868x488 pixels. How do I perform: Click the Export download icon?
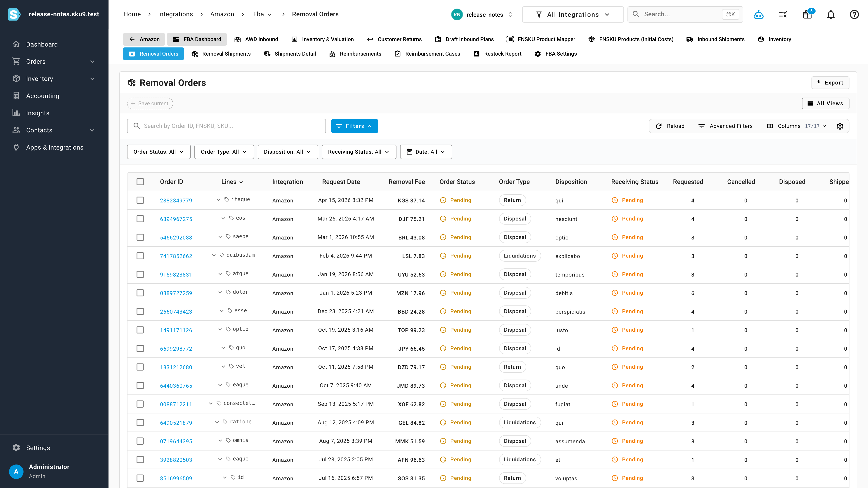coord(818,82)
